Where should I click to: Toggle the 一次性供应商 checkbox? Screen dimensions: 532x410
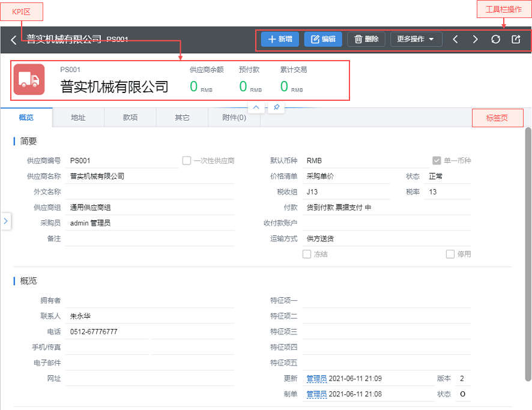click(x=187, y=161)
